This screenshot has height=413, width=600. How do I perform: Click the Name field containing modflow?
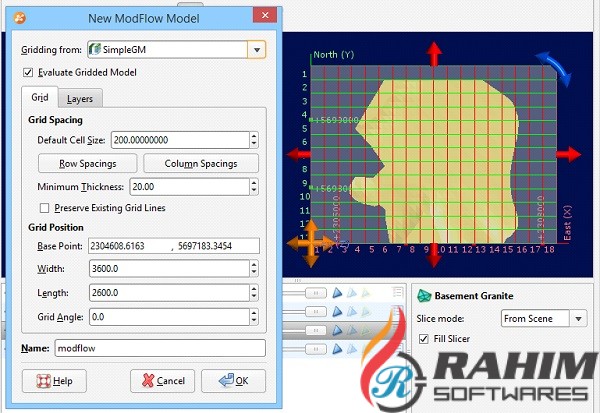[160, 348]
